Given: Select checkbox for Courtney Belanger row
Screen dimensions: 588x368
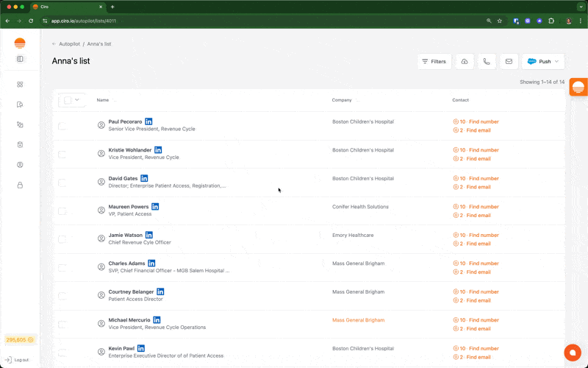Looking at the screenshot, I should [62, 296].
